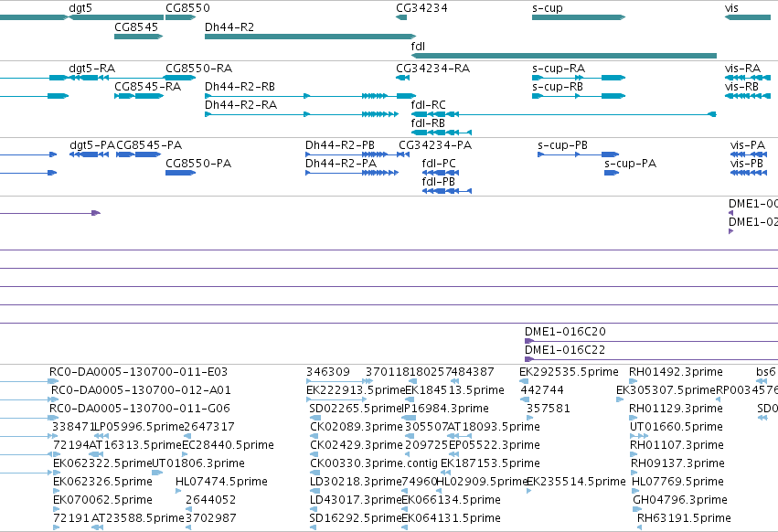Select the 346309 EST label
The height and width of the screenshot is (532, 778).
pyautogui.click(x=328, y=372)
